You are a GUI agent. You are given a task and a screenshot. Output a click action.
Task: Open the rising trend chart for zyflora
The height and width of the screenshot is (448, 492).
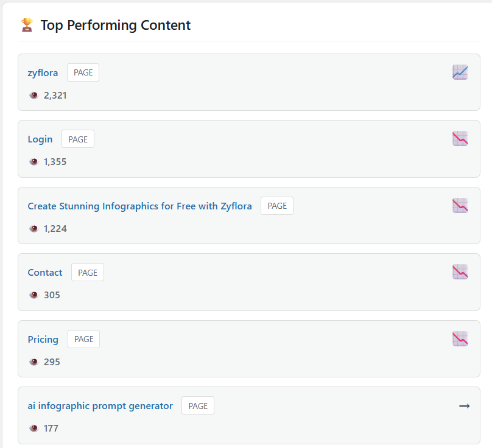coord(460,72)
